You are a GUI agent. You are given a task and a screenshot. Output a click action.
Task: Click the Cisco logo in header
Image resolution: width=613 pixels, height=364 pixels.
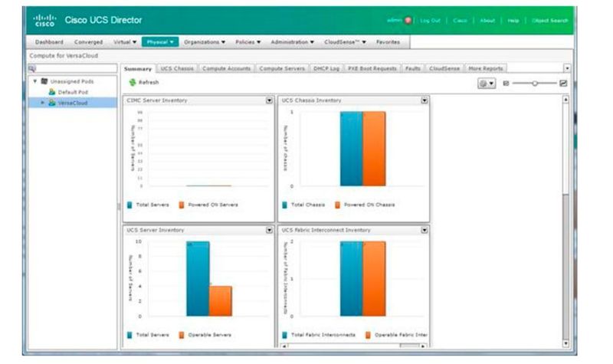pyautogui.click(x=44, y=21)
